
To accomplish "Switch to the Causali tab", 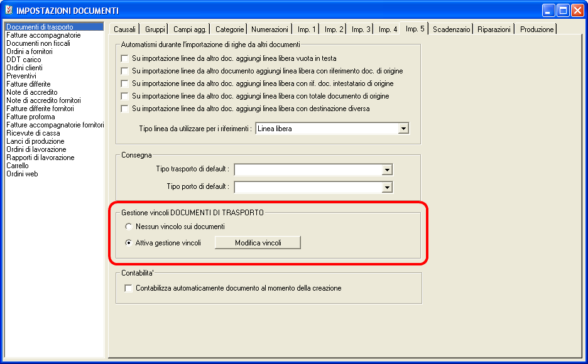I will 124,29.
